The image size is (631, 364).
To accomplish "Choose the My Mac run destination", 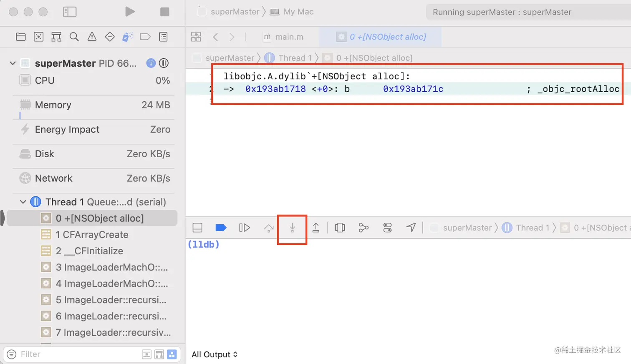I will 292,12.
